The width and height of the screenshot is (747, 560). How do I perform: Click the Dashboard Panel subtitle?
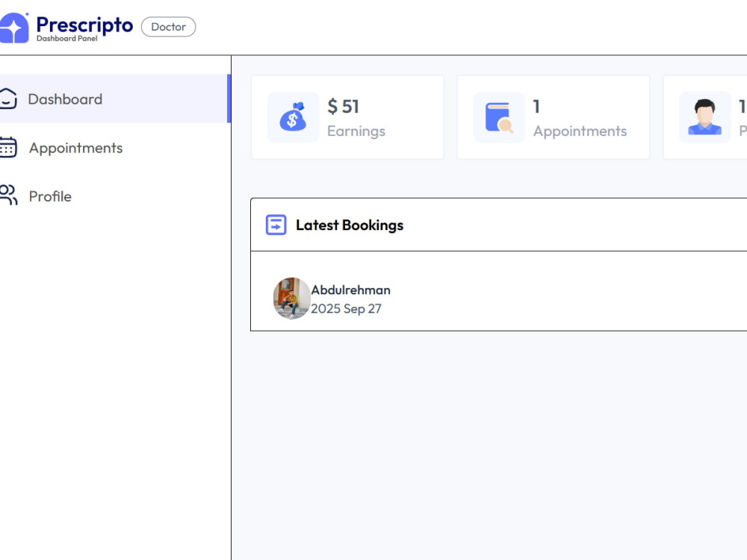67,39
